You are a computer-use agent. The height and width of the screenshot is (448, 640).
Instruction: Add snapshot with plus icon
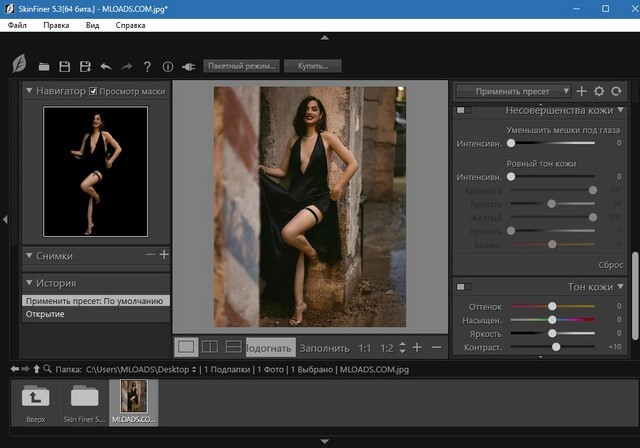164,255
